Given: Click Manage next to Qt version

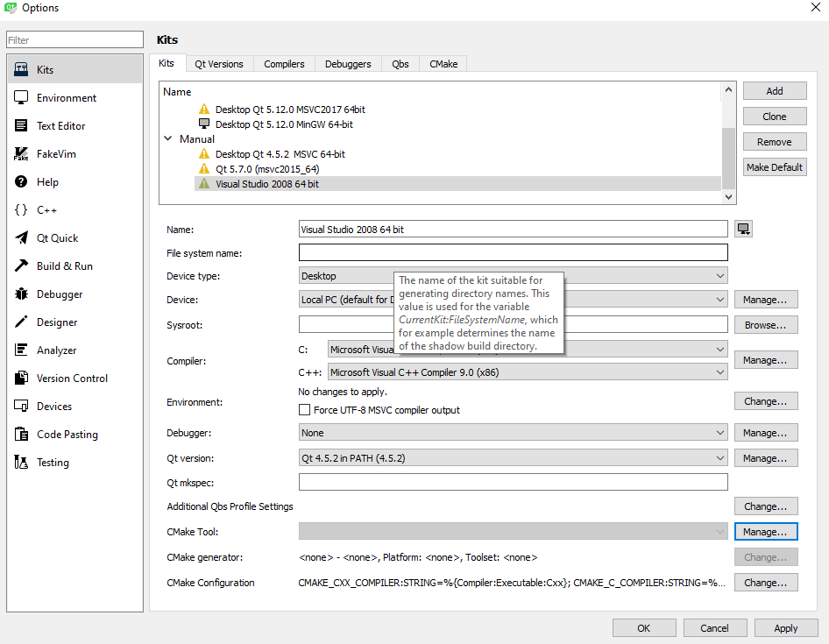Looking at the screenshot, I should [766, 458].
